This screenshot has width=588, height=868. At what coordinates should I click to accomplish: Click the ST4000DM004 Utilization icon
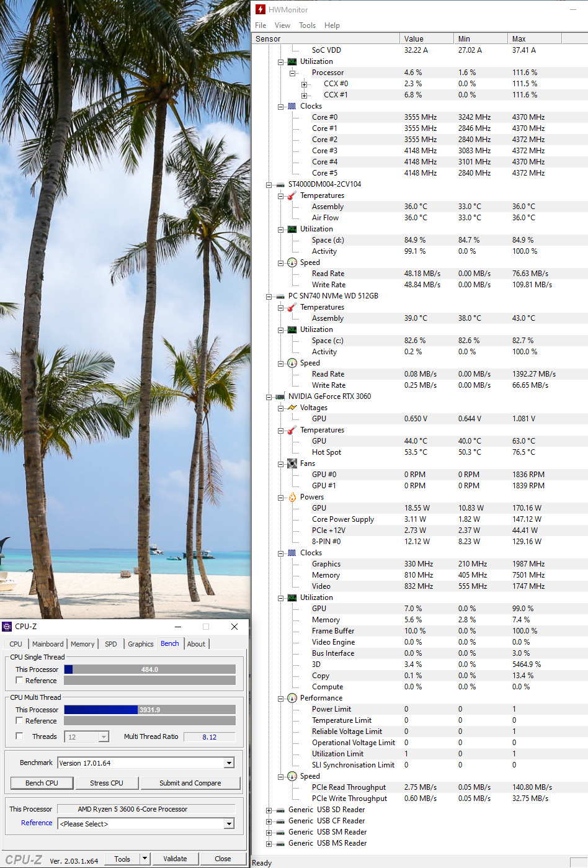pyautogui.click(x=292, y=229)
